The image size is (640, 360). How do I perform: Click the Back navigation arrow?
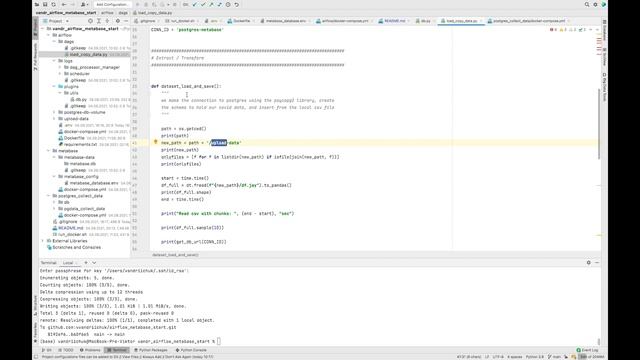coord(64,4)
